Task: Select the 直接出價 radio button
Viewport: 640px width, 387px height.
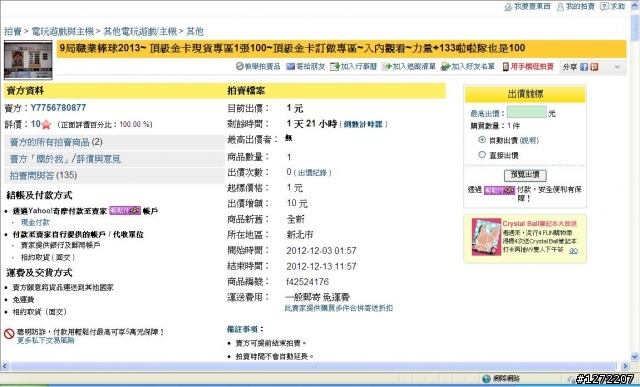Action: [x=482, y=155]
